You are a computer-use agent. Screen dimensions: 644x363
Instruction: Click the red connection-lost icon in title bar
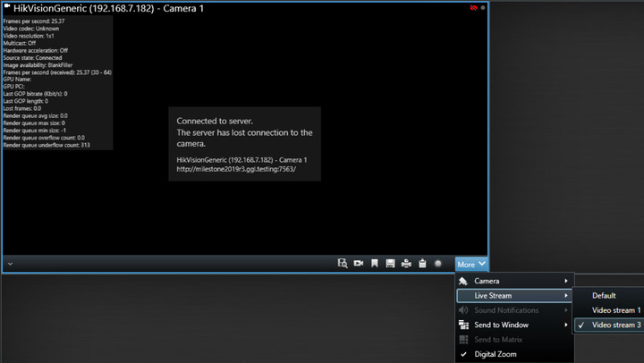point(473,7)
